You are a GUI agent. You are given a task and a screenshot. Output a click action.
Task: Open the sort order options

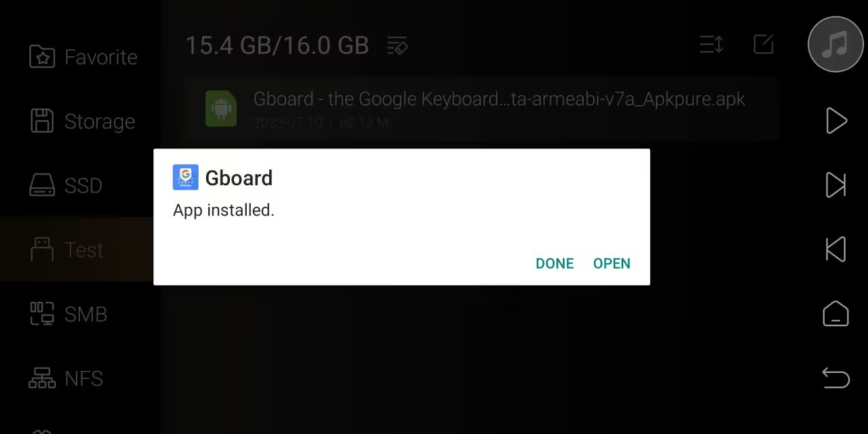point(711,45)
